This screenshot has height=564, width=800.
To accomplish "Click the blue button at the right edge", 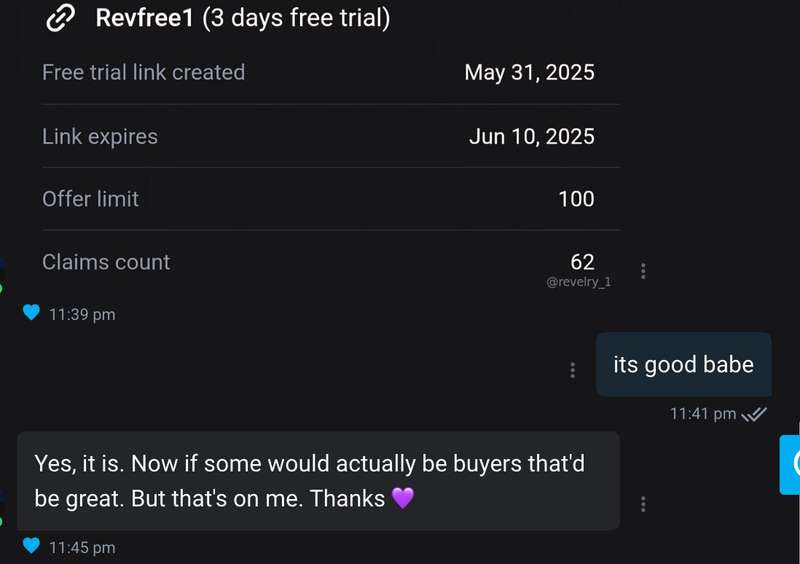I will coord(790,464).
